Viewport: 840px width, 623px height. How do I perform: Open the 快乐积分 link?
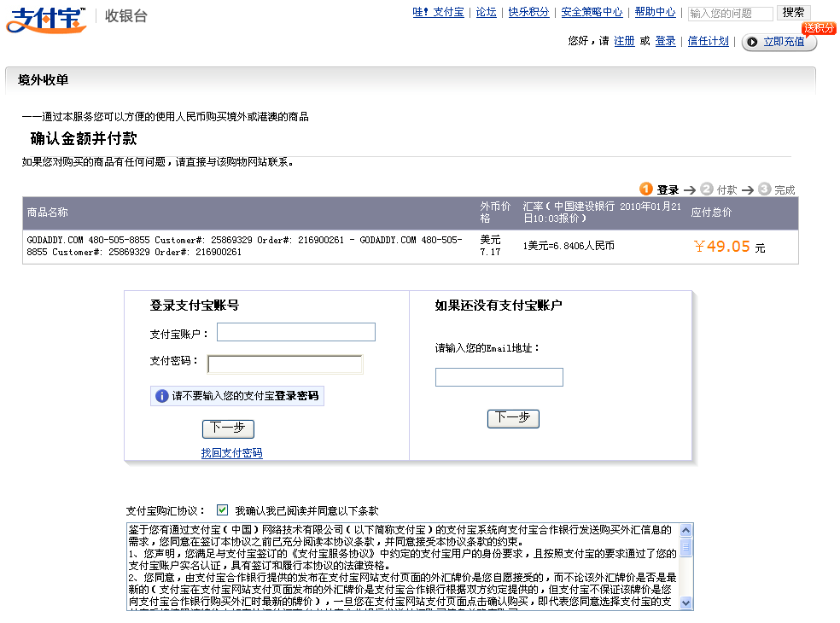click(x=528, y=12)
